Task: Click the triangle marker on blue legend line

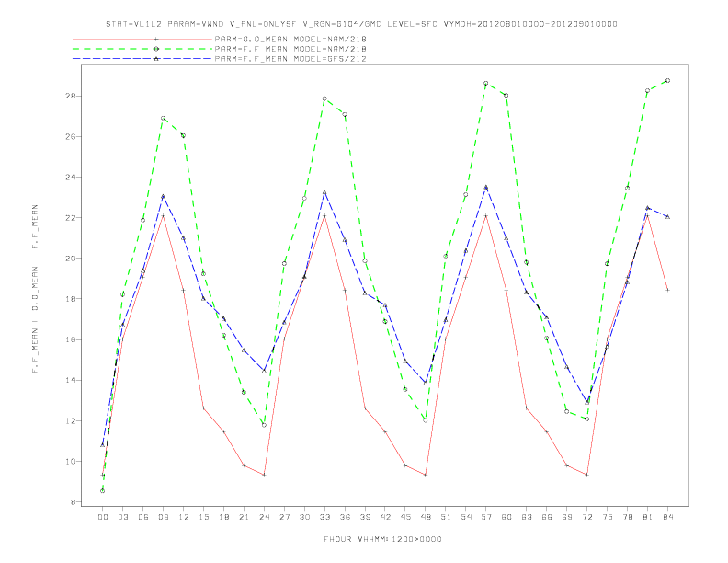Action: coord(156,59)
